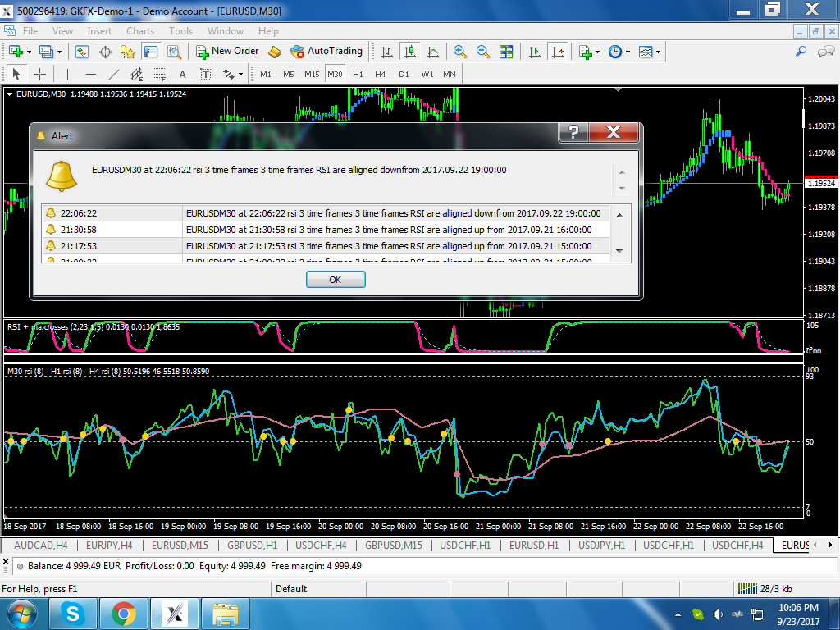840x630 pixels.
Task: Select the Fibonacci Retracement tool
Action: (x=160, y=74)
